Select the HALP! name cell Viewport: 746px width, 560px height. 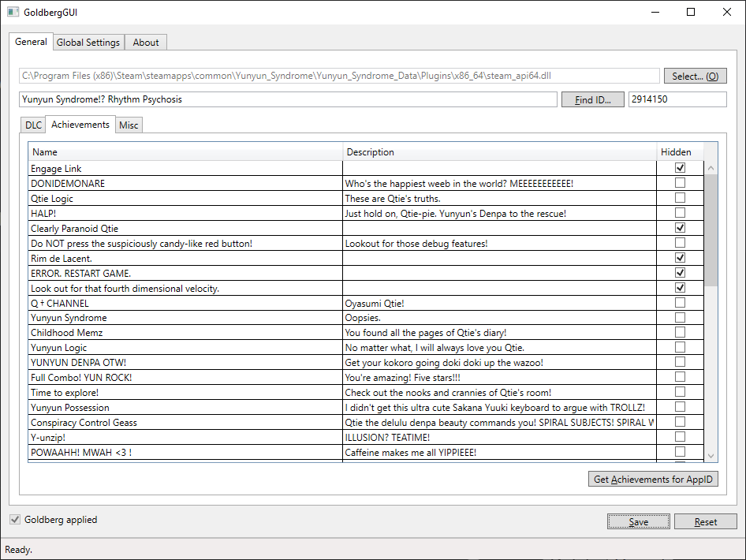[185, 213]
